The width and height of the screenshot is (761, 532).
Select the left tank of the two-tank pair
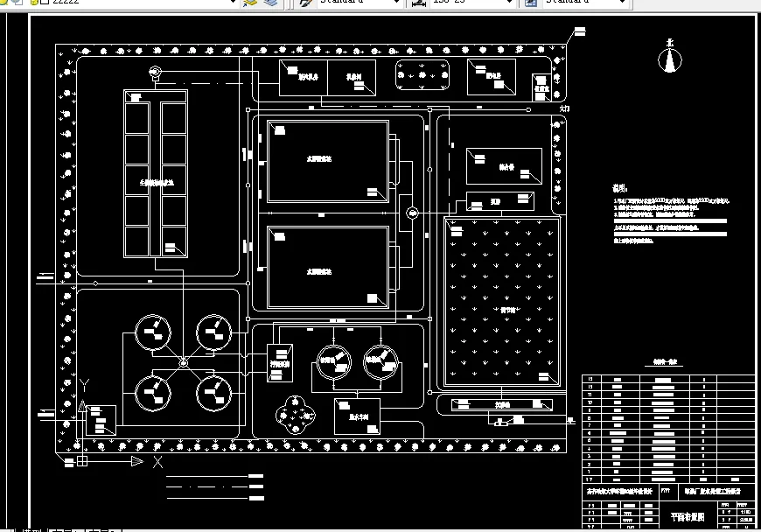pyautogui.click(x=334, y=361)
